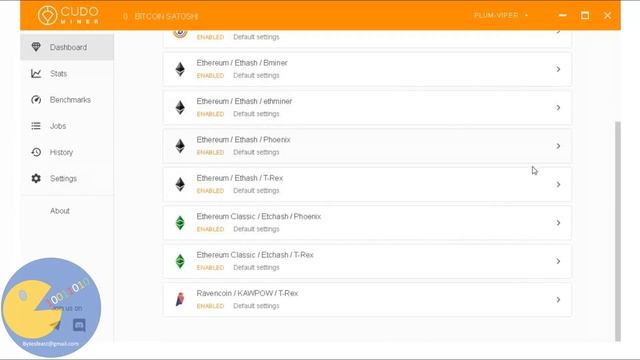Click ENABLED status on Ethash / T-Rex row
640x360 pixels.
point(210,191)
